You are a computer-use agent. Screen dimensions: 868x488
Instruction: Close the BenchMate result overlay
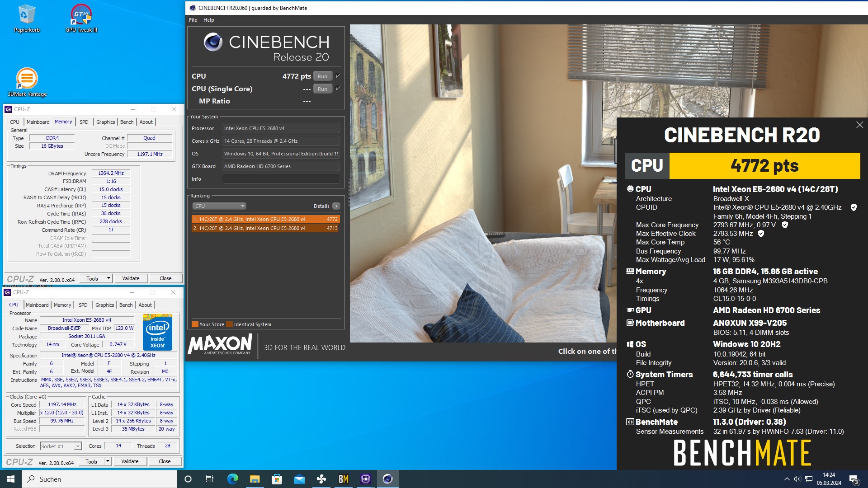click(859, 125)
